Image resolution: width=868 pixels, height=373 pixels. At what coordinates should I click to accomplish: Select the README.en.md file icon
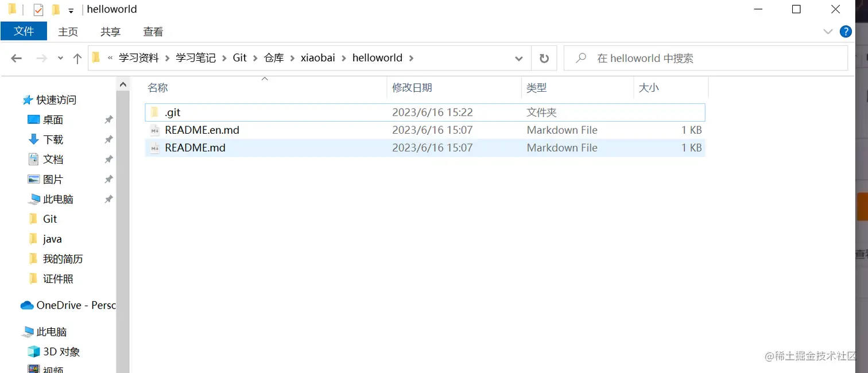[154, 130]
